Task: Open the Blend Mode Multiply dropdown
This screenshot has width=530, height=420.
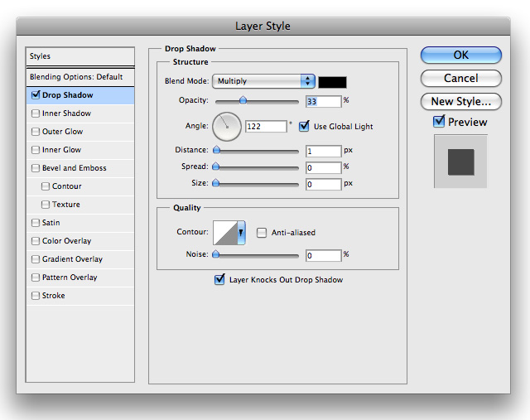Action: pos(263,81)
